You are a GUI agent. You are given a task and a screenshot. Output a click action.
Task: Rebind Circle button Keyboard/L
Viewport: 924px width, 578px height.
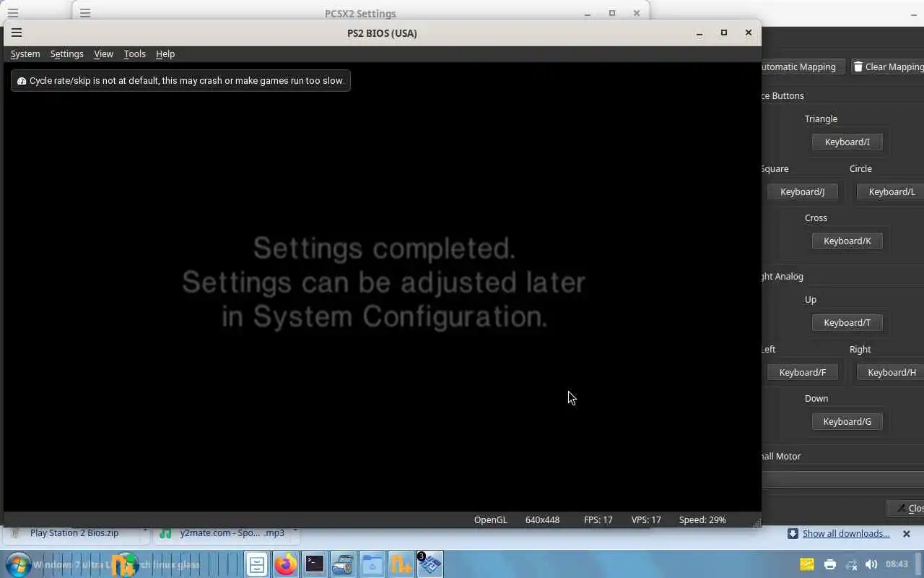tap(891, 191)
